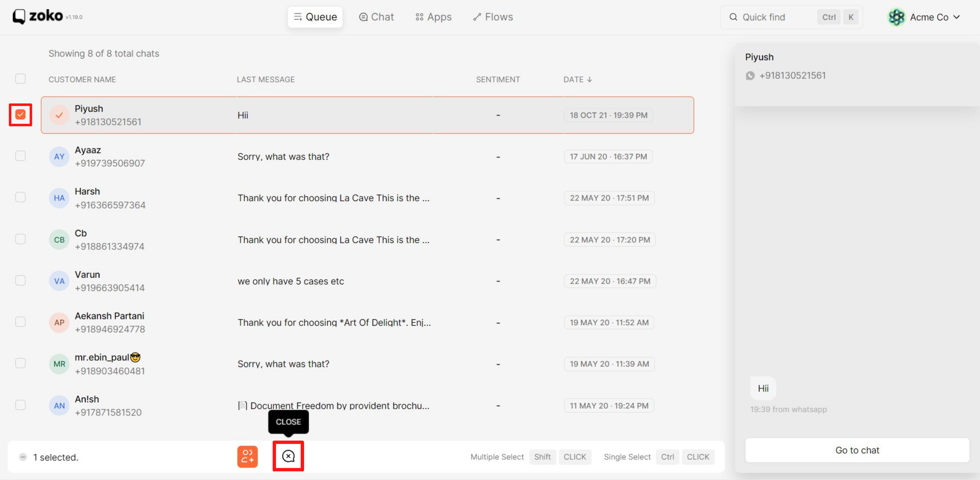Open the Apps tab

point(433,17)
